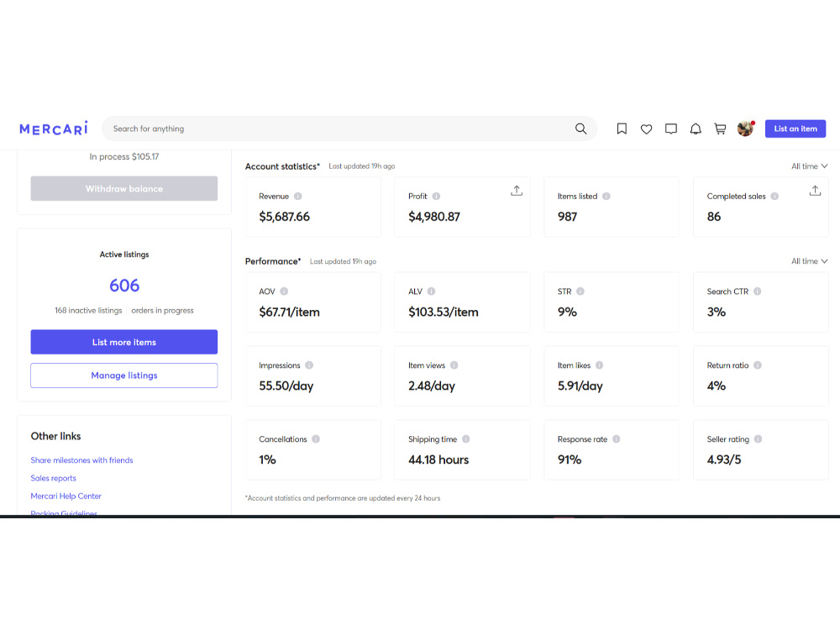Open the profile avatar menu
This screenshot has width=840, height=630.
click(746, 129)
